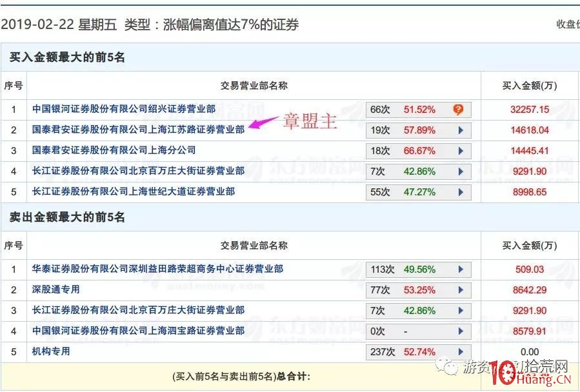This screenshot has height=392, width=580.
Task: Click the 0次 count in 上海泗宝路 row
Action: tap(378, 331)
